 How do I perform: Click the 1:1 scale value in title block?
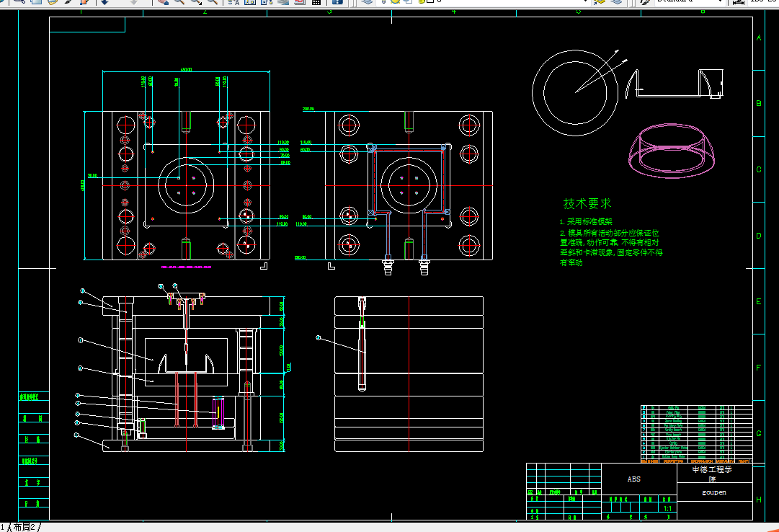tap(668, 509)
